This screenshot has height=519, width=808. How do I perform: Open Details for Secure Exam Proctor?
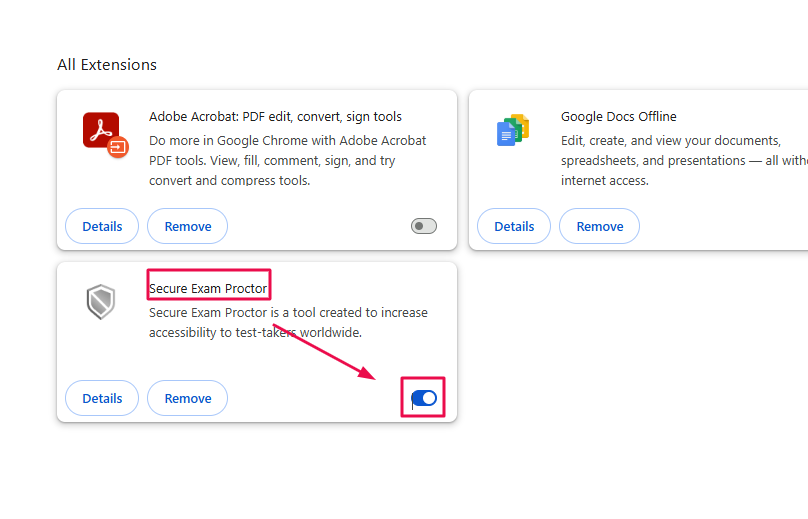(x=102, y=399)
